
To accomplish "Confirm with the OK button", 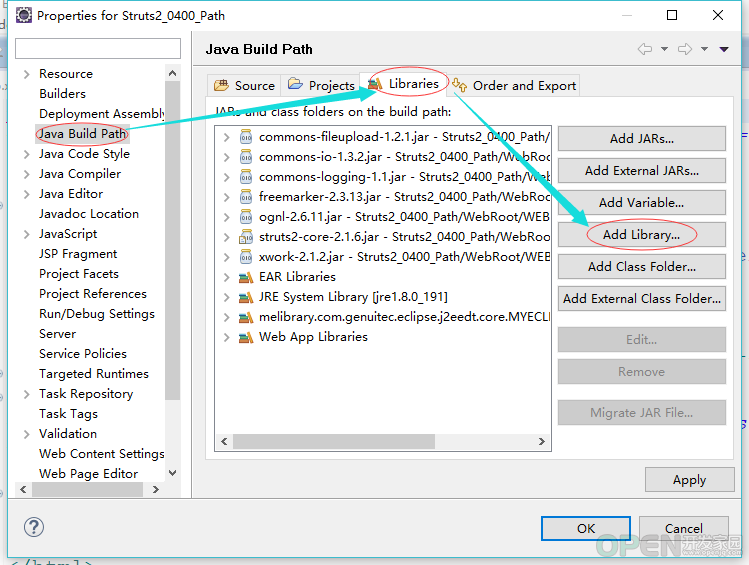I will [x=586, y=528].
